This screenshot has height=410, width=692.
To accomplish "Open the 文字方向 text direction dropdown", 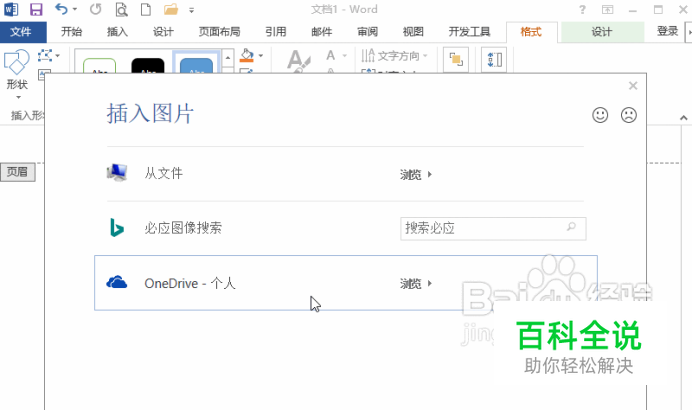I will pos(394,56).
